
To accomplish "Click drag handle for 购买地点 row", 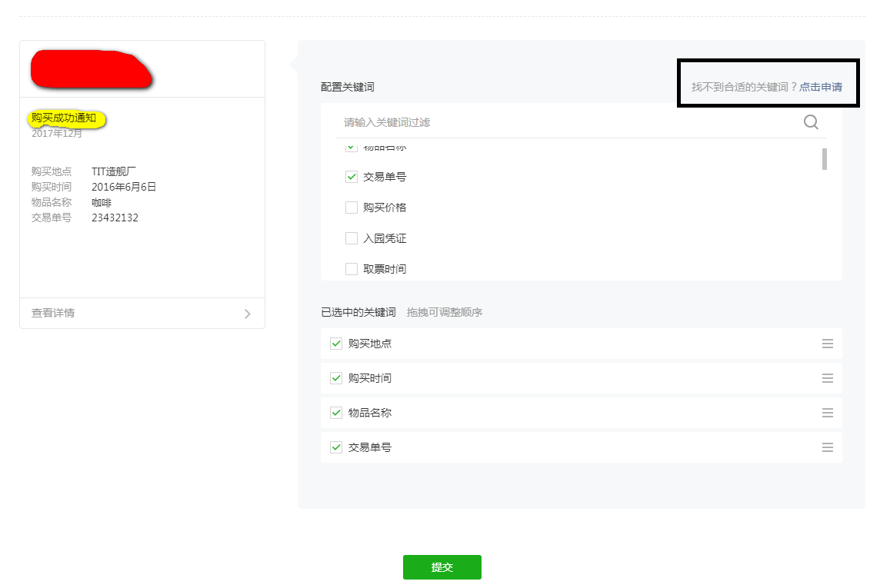I will tap(828, 344).
